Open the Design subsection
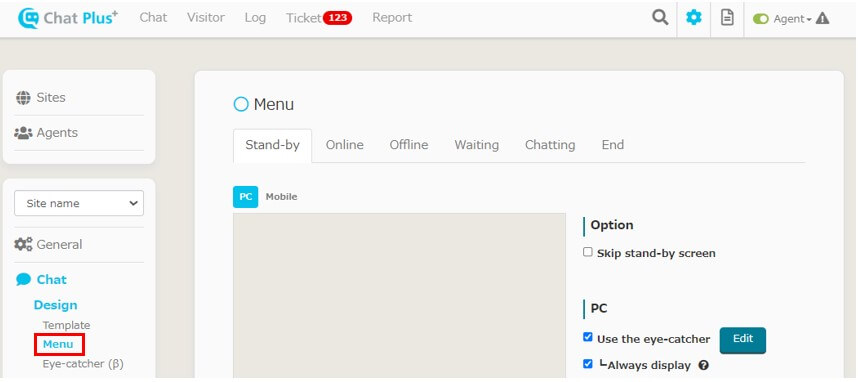Viewport: 858px width, 382px height. pyautogui.click(x=55, y=305)
